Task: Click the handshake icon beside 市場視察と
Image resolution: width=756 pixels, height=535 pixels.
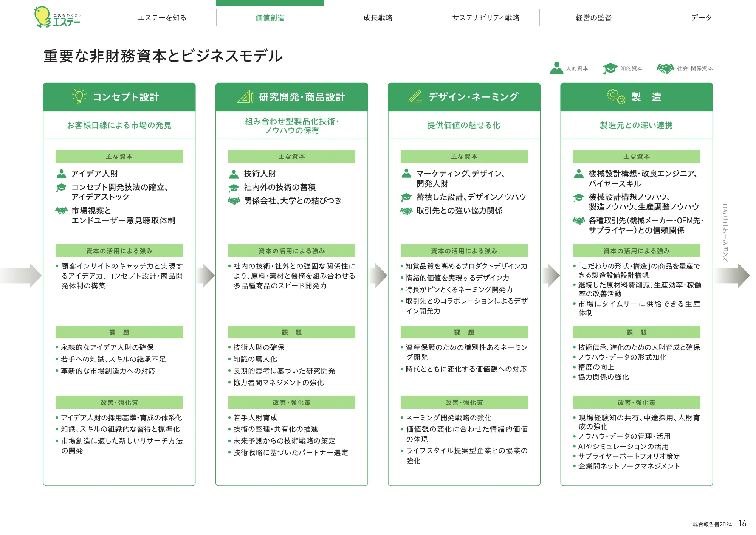Action: coord(61,210)
